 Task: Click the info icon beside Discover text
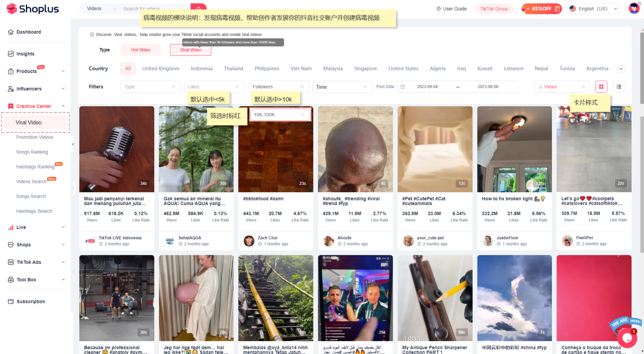[92, 35]
